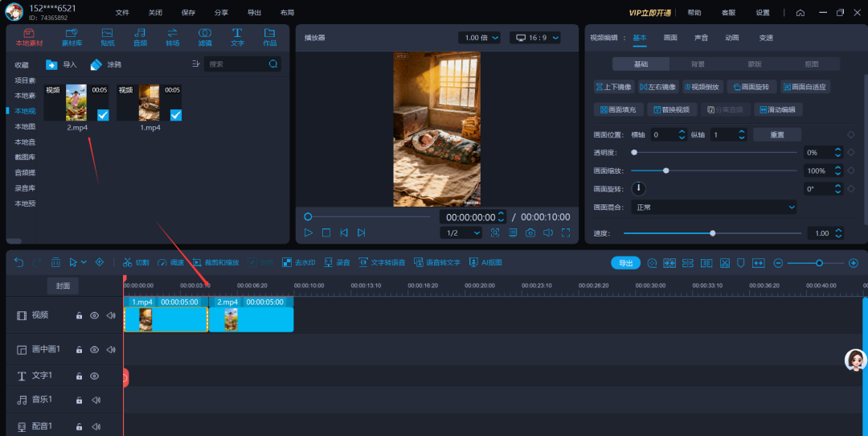Switch to the 动画 editing tab
Image resolution: width=868 pixels, height=436 pixels.
pyautogui.click(x=732, y=38)
